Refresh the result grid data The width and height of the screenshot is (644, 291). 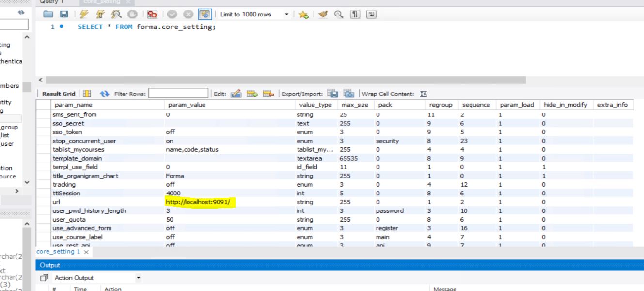(x=104, y=94)
